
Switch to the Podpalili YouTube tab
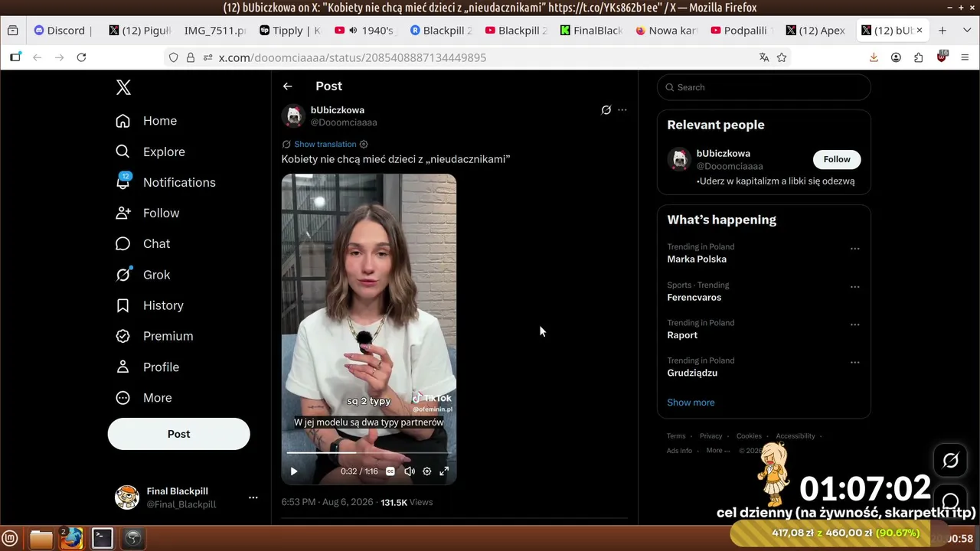tap(743, 31)
